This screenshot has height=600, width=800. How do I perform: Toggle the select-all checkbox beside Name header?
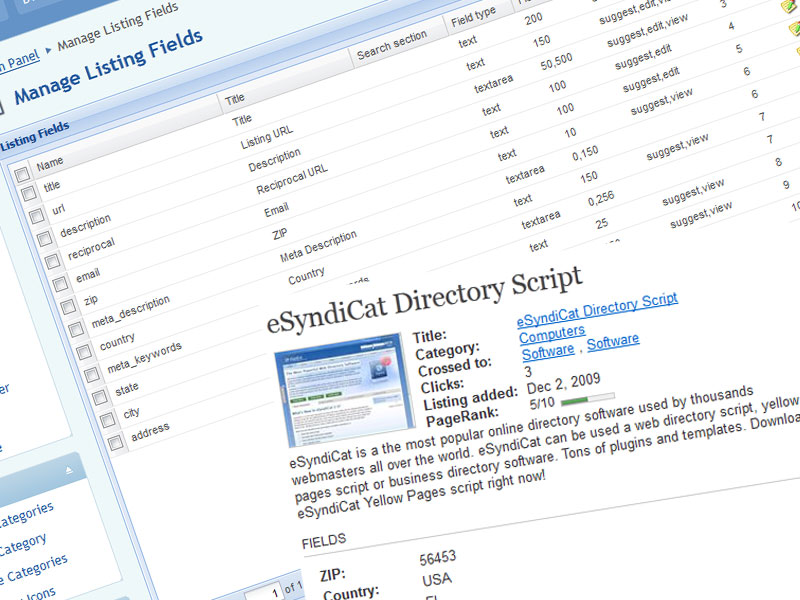(x=22, y=175)
